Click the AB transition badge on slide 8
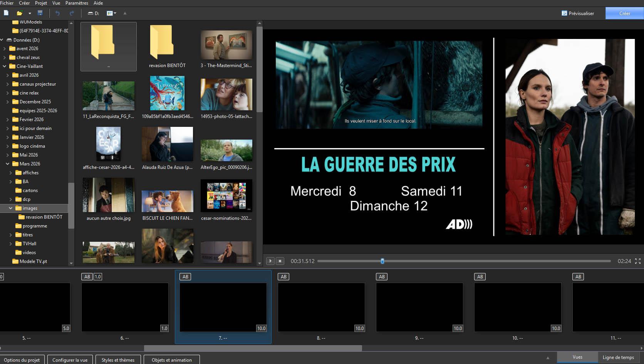 point(283,276)
